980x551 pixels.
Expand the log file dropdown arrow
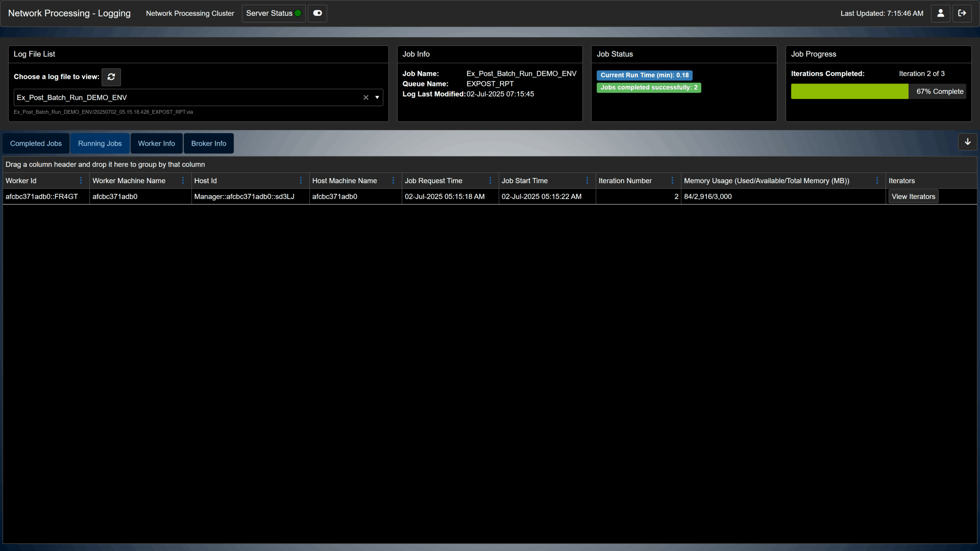coord(377,98)
